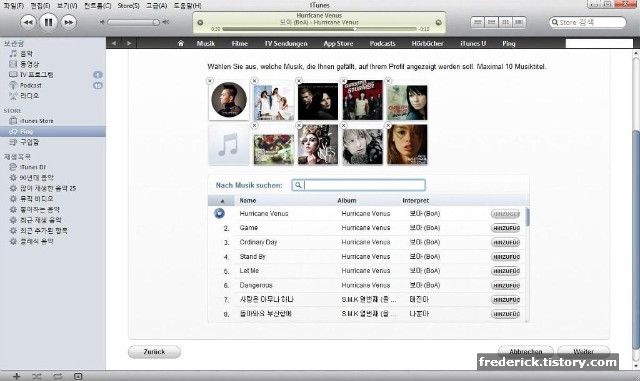Select videos (동영상) in sidebar
The width and height of the screenshot is (640, 381).
click(x=29, y=64)
